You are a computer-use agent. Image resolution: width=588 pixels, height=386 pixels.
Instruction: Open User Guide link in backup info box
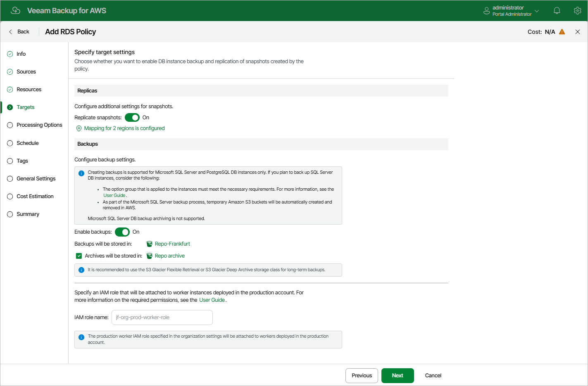click(114, 196)
